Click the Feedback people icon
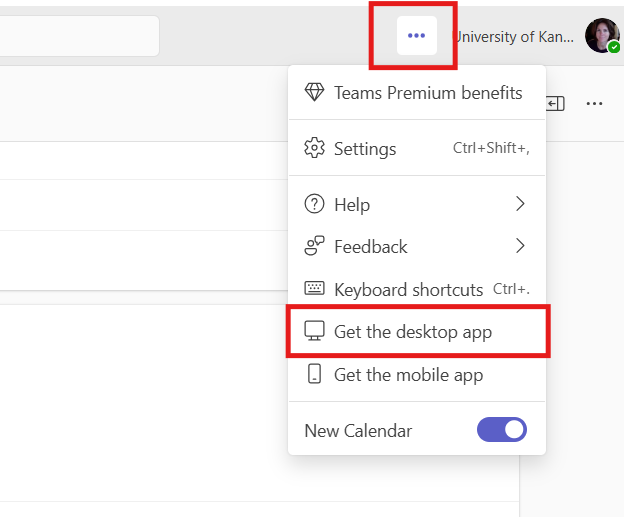This screenshot has height=517, width=624. point(315,247)
